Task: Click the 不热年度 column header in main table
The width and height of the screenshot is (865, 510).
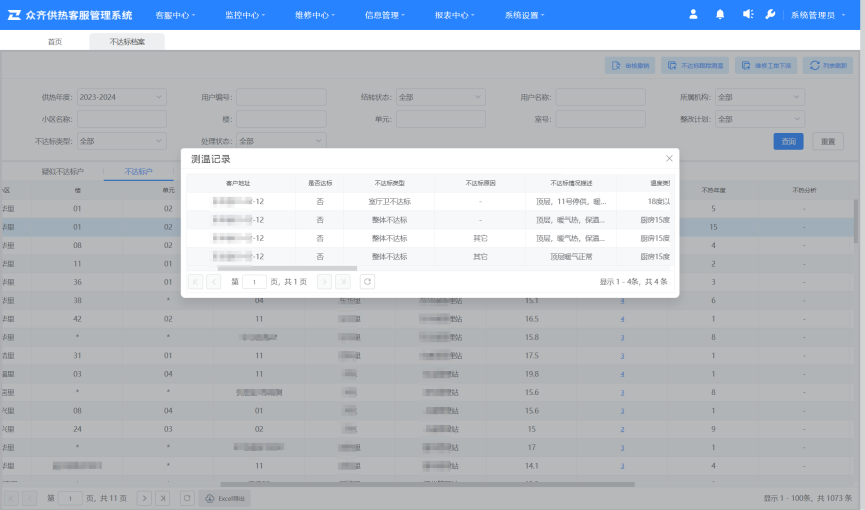Action: click(713, 190)
